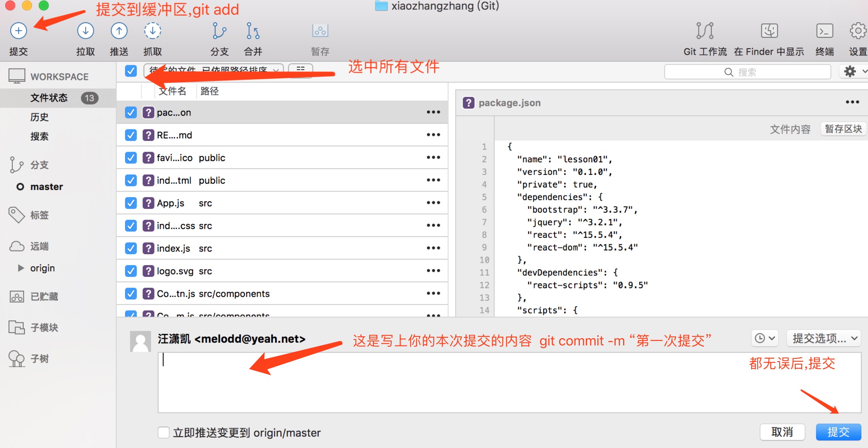Click the Cancel button
Screen dimensions: 868x448
(x=782, y=432)
